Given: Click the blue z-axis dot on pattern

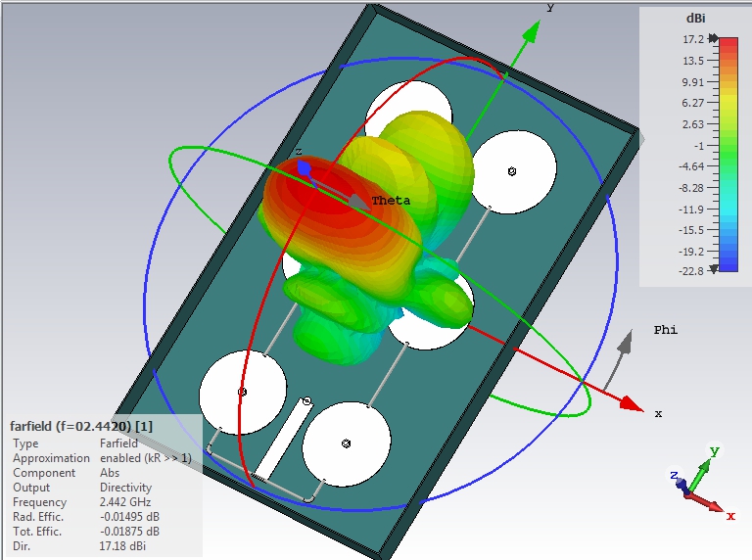Looking at the screenshot, I should (304, 169).
